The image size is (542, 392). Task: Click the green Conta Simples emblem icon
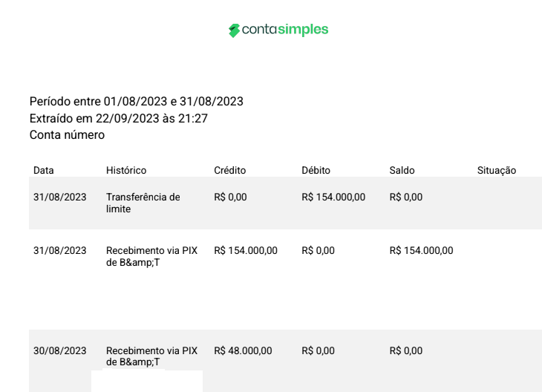234,30
